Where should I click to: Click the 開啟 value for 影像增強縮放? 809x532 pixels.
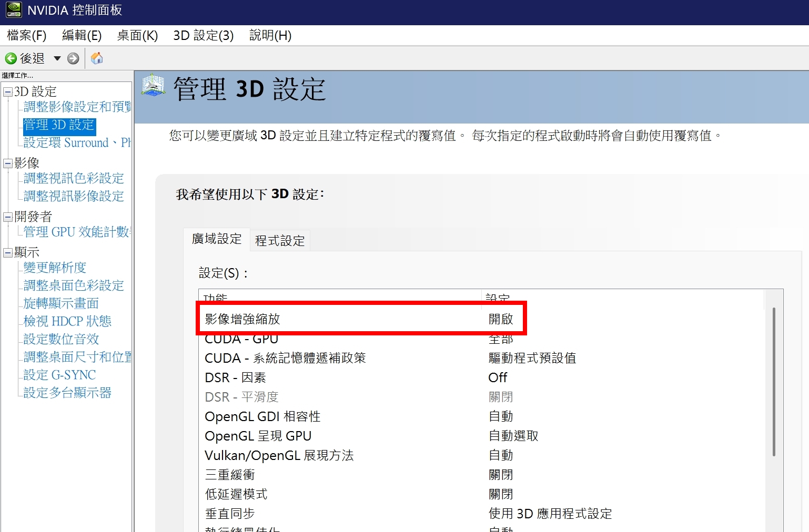[x=501, y=319]
